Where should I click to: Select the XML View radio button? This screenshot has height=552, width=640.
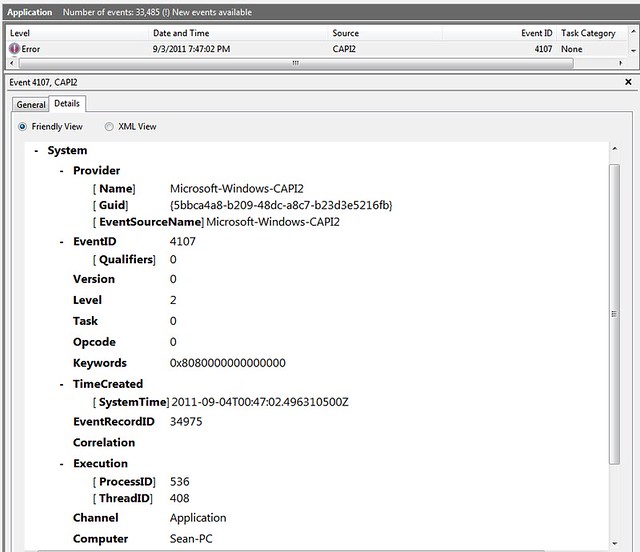(x=109, y=127)
